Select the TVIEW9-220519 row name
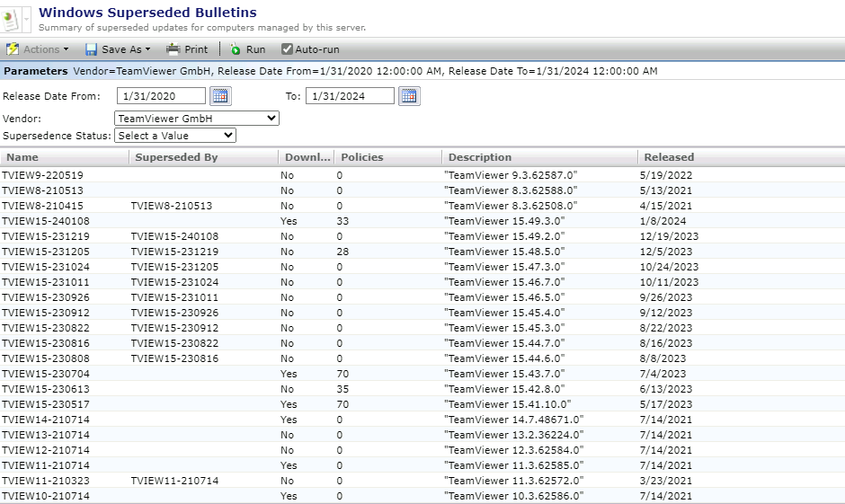This screenshot has width=845, height=504. (42, 175)
